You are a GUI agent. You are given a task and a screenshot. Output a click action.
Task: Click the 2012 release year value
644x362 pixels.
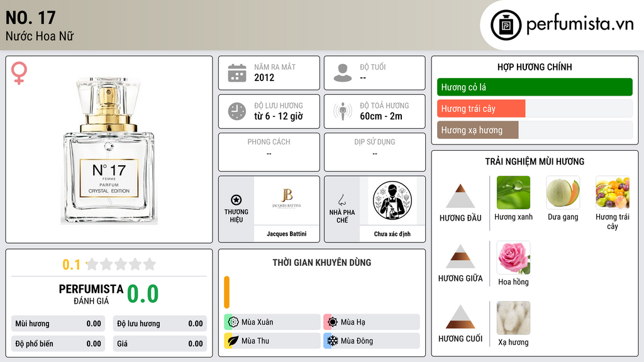[x=264, y=77]
